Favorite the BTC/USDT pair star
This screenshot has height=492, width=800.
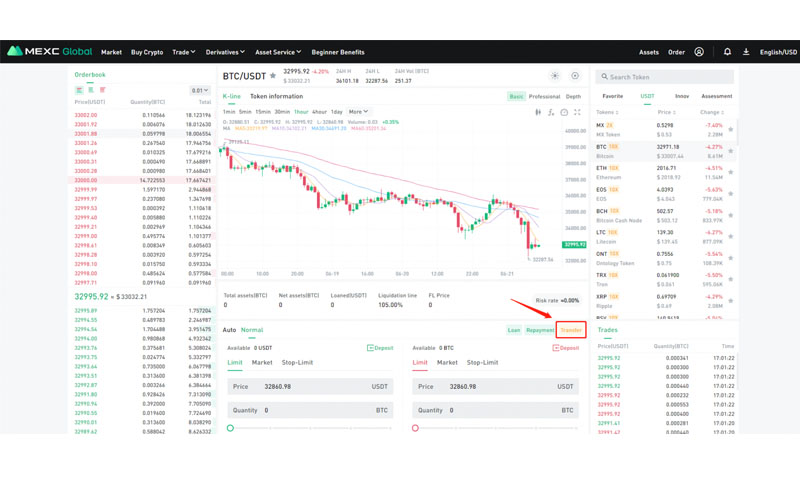coord(273,76)
